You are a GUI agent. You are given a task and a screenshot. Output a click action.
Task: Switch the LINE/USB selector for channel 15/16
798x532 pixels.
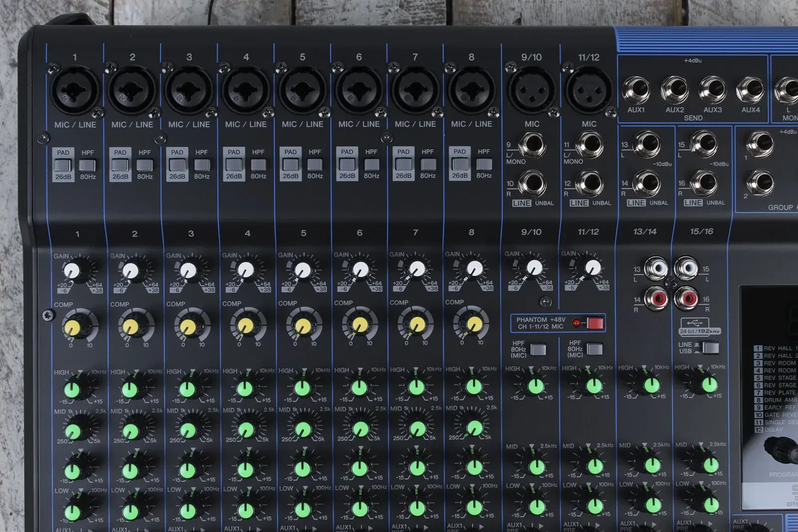coord(710,348)
